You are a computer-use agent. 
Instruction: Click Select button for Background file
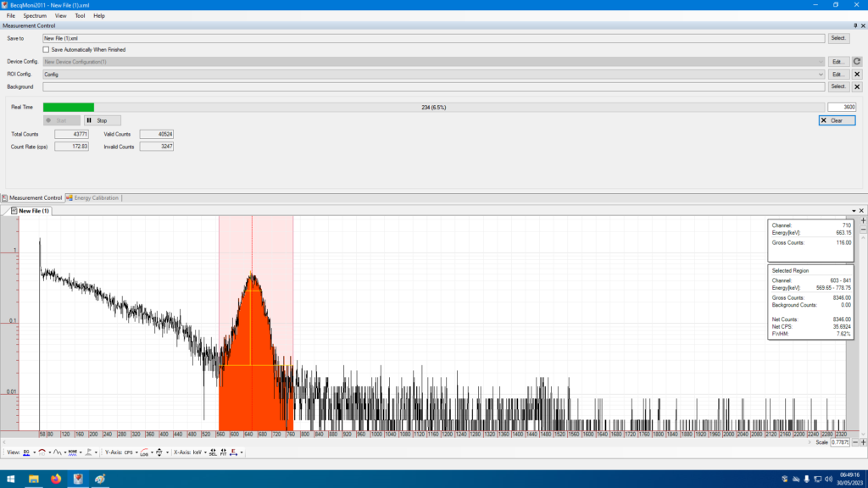838,87
